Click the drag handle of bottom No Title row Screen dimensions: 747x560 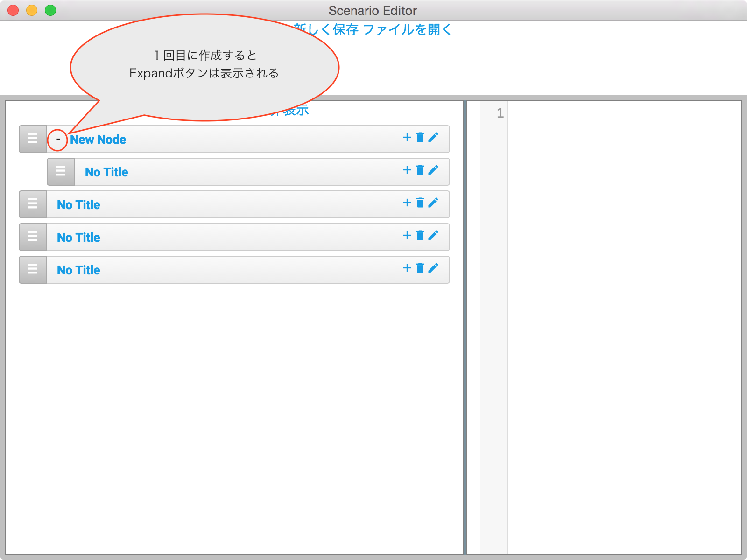33,269
